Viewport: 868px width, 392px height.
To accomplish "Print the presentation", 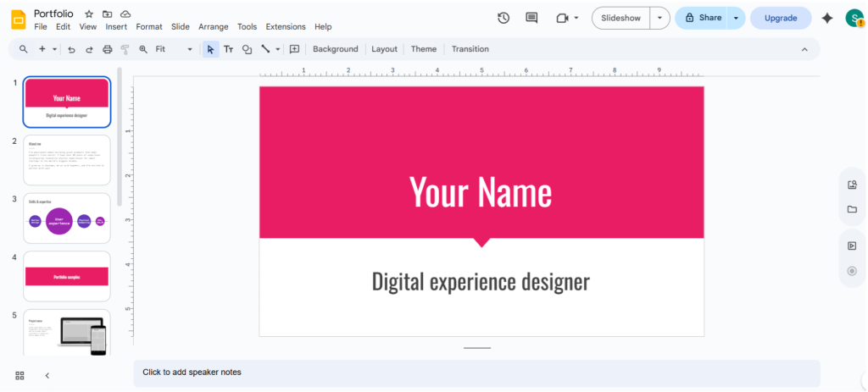I will tap(108, 49).
